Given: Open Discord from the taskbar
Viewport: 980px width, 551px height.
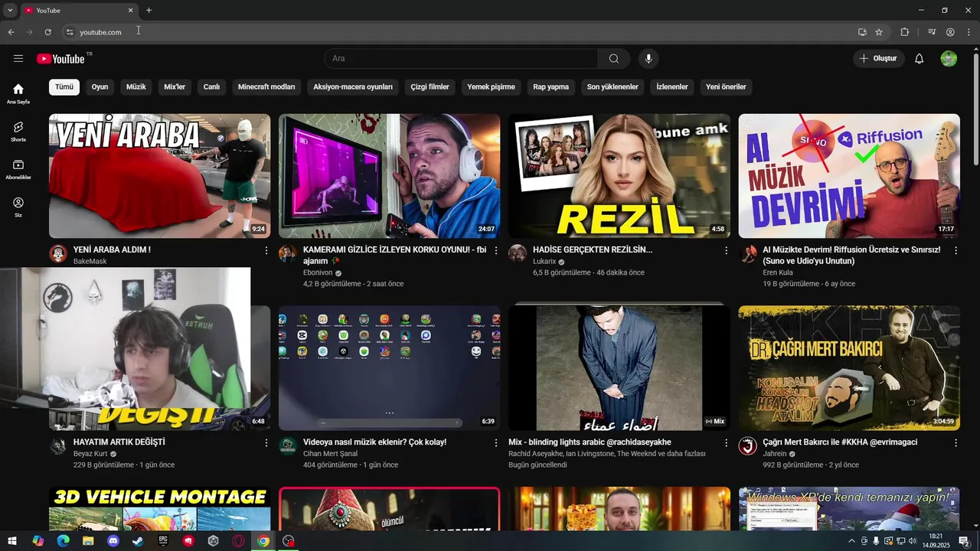Looking at the screenshot, I should pos(113,541).
